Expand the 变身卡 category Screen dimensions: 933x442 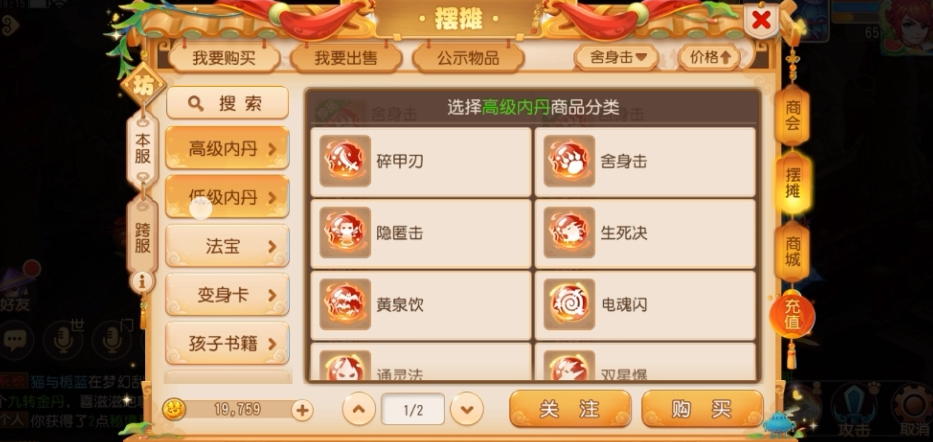[x=227, y=295]
